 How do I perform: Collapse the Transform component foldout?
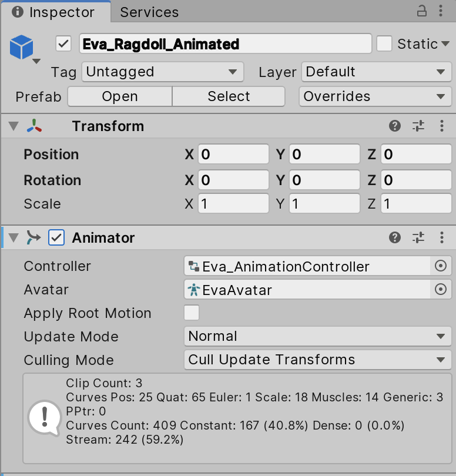click(x=13, y=126)
